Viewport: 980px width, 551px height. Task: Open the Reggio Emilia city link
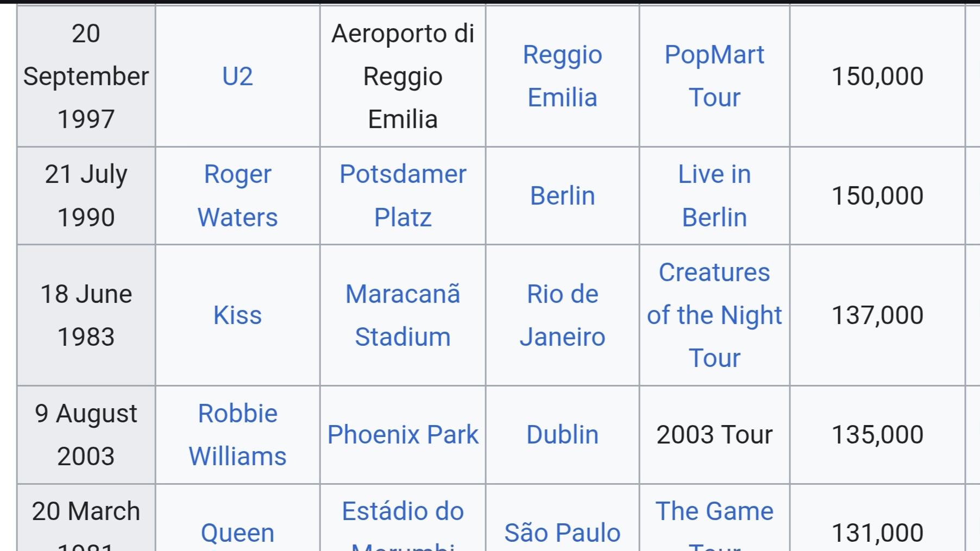[562, 77]
